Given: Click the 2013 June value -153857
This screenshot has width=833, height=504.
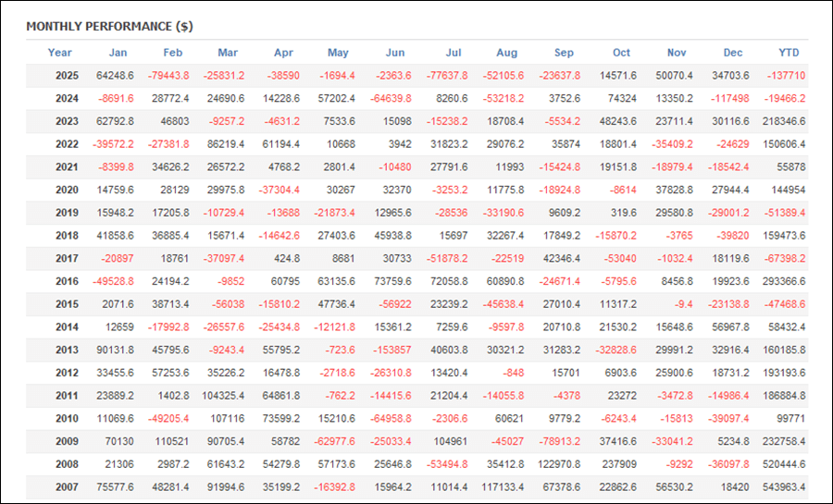Looking at the screenshot, I should point(393,350).
